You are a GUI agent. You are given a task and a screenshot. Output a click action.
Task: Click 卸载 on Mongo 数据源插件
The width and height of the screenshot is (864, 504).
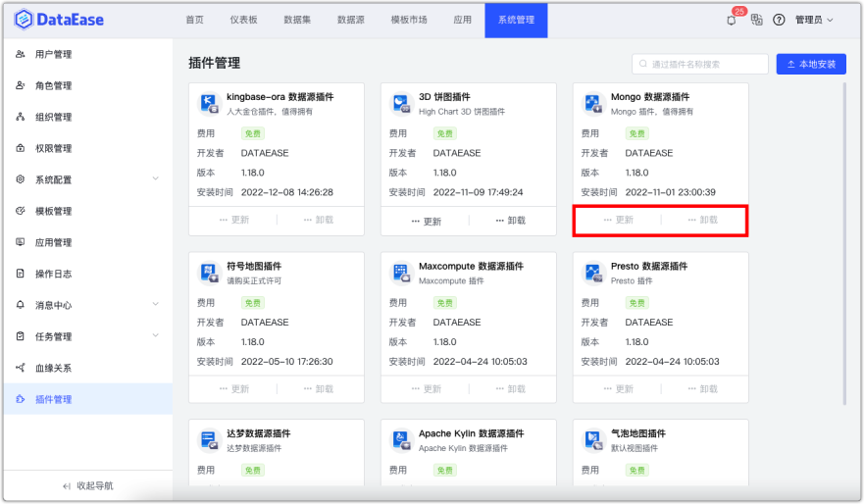[x=702, y=220]
